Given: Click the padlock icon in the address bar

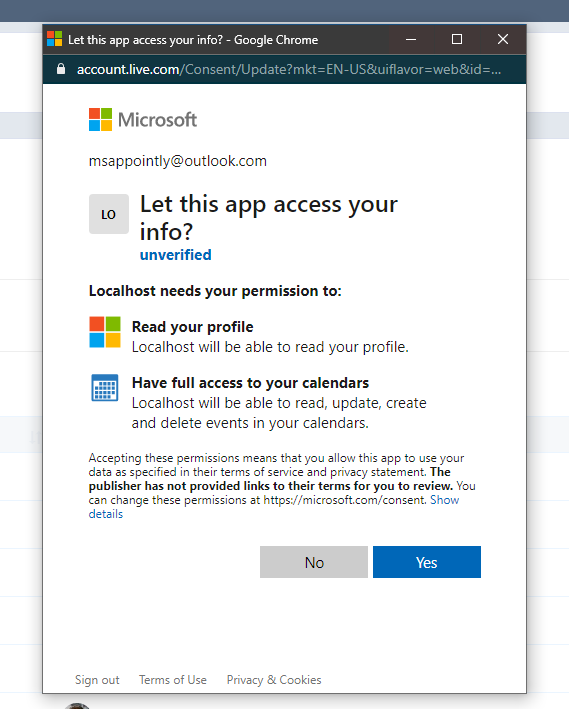Looking at the screenshot, I should coord(61,69).
